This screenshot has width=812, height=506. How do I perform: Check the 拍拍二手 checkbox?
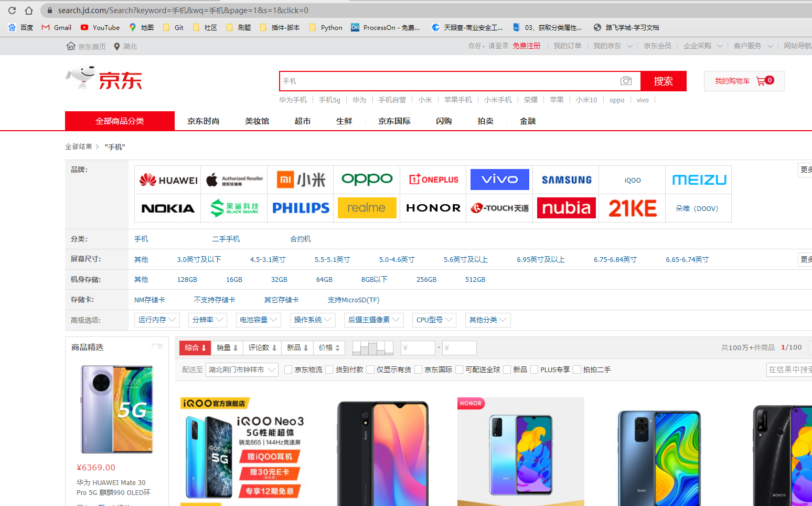577,370
